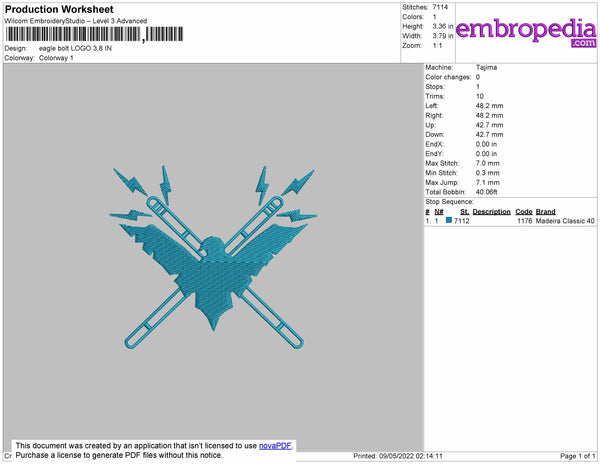Click the 'Code' column header

point(524,212)
